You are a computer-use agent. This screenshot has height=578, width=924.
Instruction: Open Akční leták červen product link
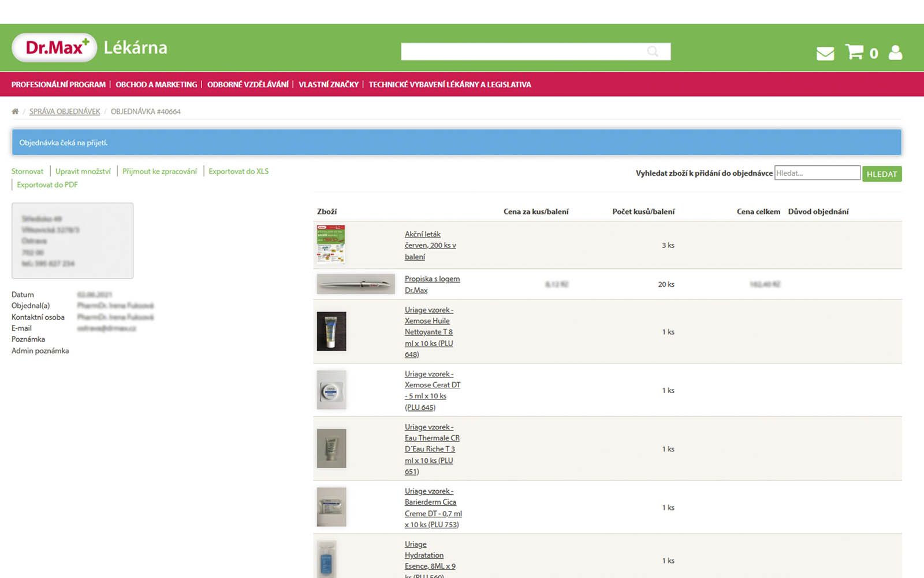[430, 245]
